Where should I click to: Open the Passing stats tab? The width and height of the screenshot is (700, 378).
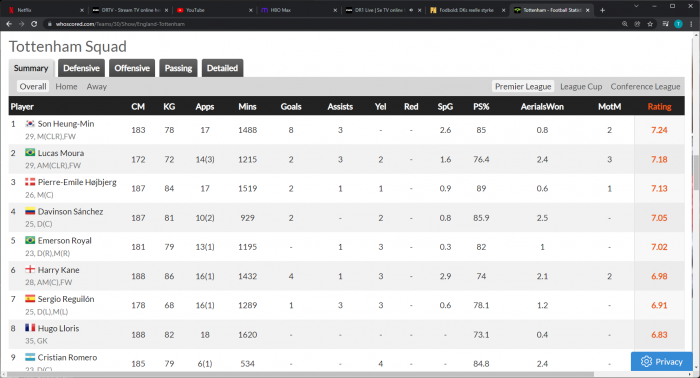[x=178, y=68]
